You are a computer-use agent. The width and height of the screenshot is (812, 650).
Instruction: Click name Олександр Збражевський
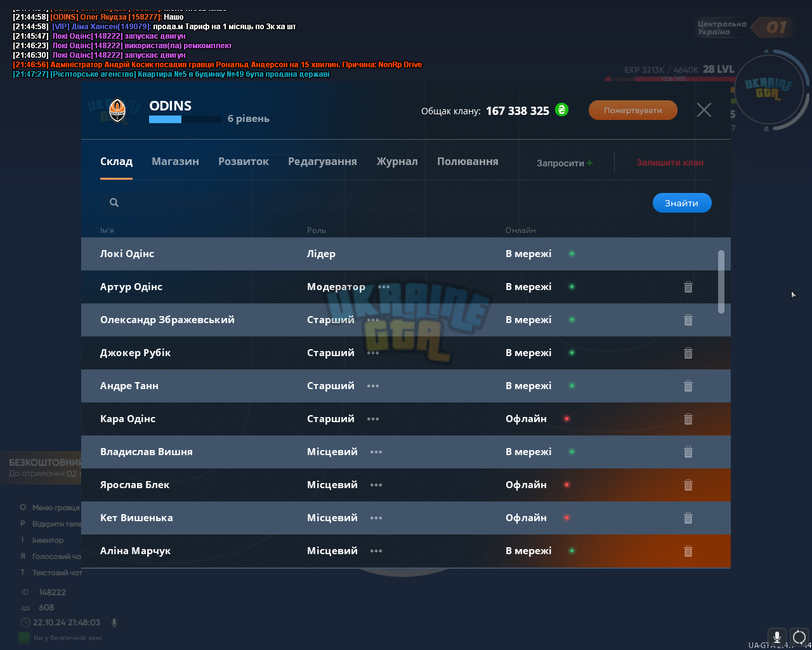[x=167, y=320]
